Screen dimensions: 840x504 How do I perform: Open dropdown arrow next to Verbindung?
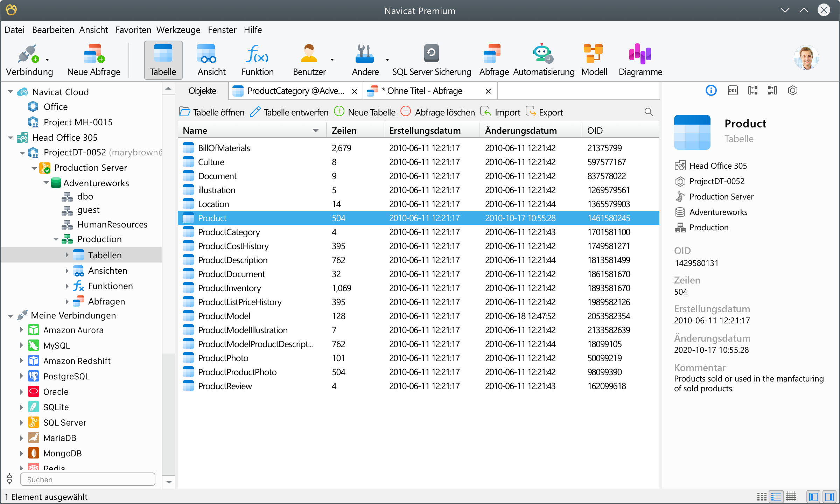coord(47,60)
